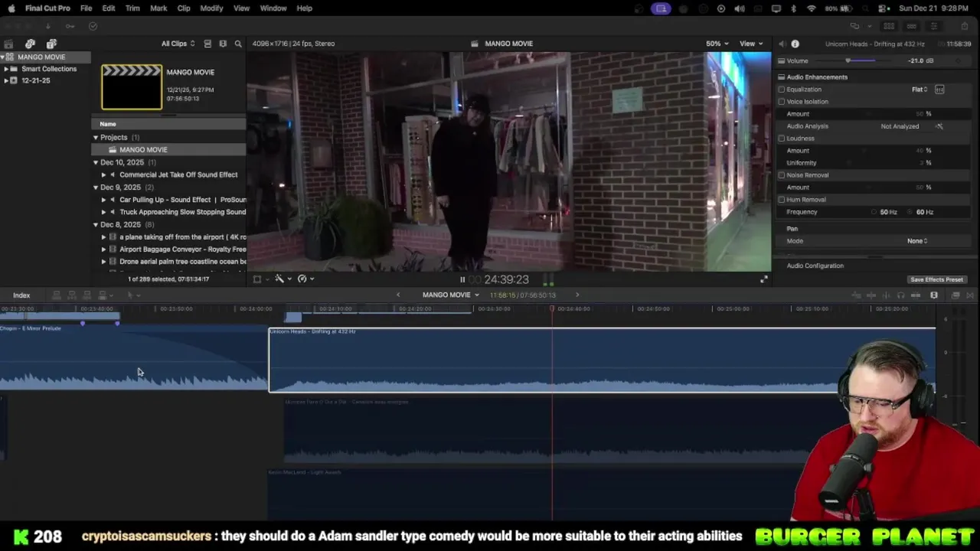
Task: Enable the Loudness checkbox
Action: tap(782, 139)
